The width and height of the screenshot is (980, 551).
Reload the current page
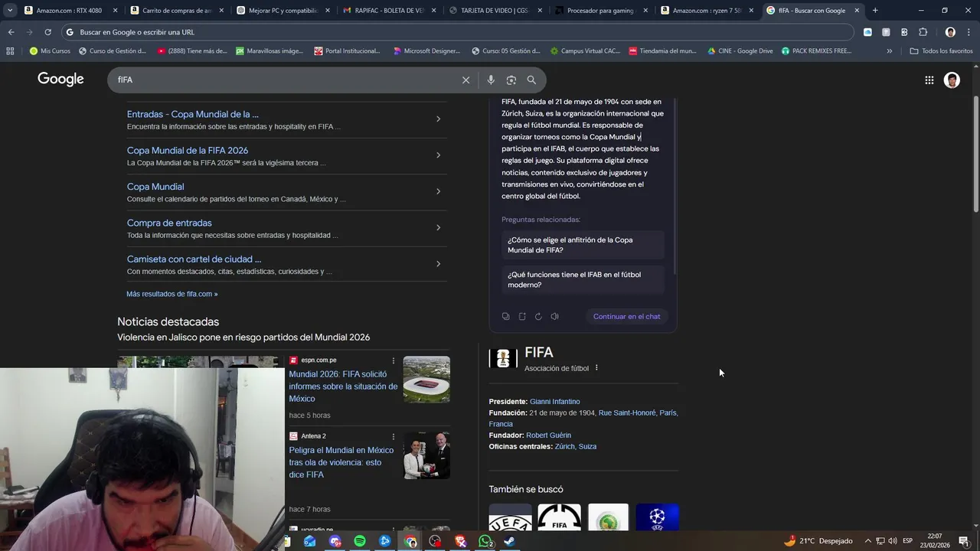click(47, 32)
